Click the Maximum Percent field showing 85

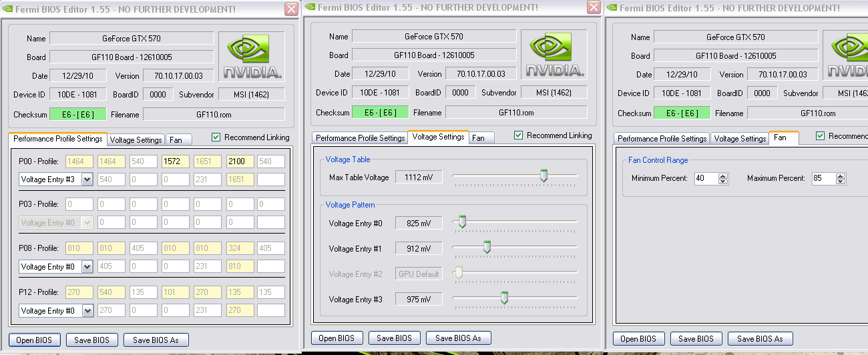pyautogui.click(x=824, y=179)
